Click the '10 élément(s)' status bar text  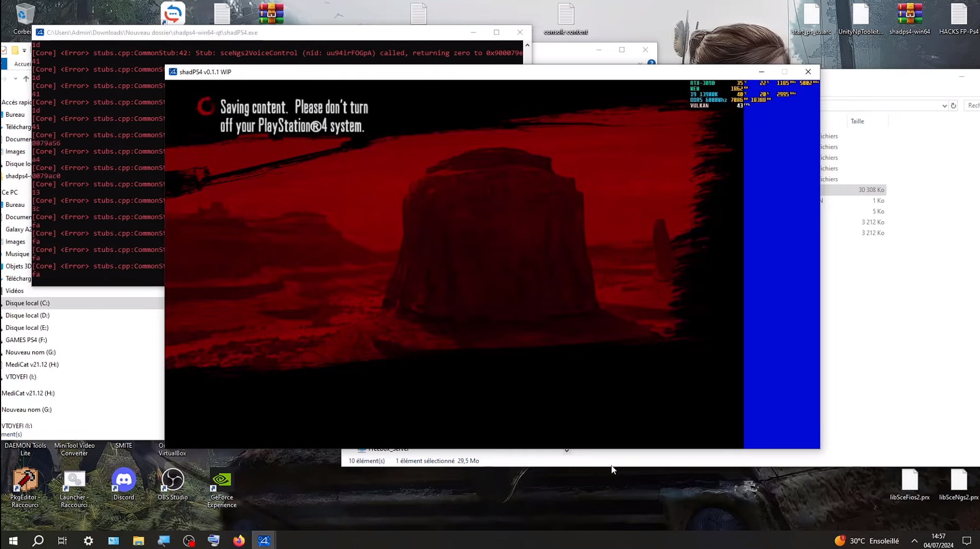tap(366, 460)
